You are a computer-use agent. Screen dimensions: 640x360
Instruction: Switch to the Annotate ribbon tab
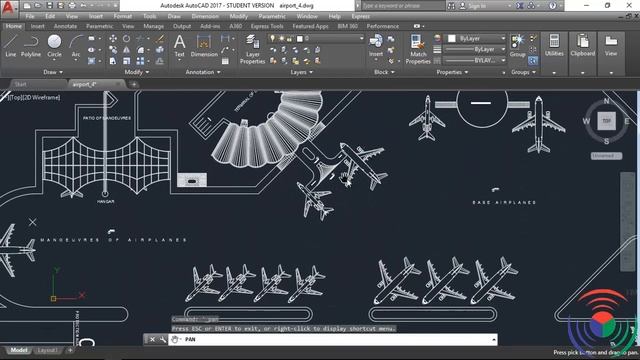(x=65, y=26)
